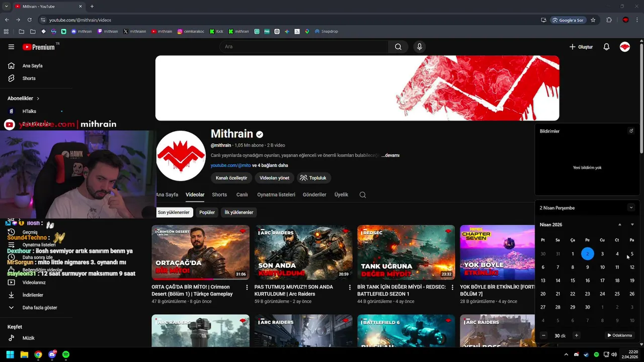Expand channel description with ...devamı
644x362 pixels.
point(390,155)
